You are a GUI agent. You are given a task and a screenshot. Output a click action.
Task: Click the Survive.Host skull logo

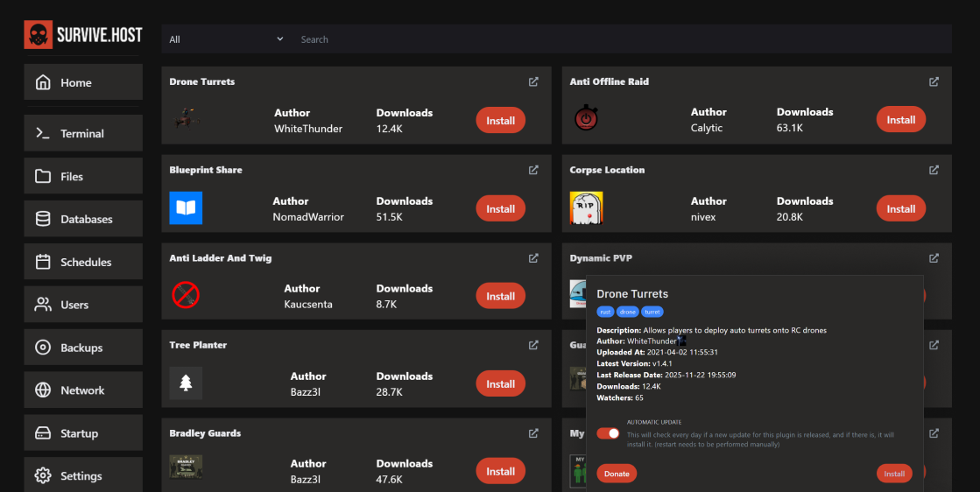(x=38, y=34)
